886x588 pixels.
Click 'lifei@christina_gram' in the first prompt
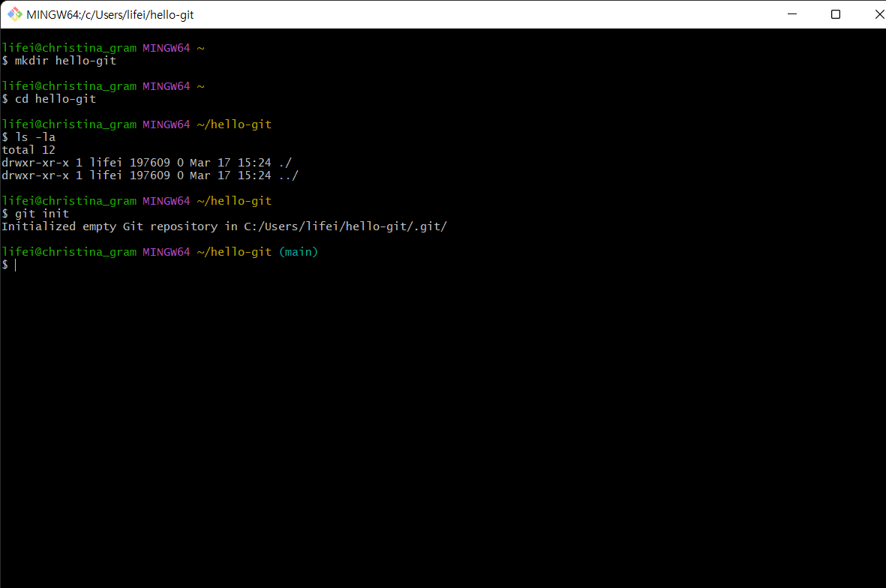(69, 48)
